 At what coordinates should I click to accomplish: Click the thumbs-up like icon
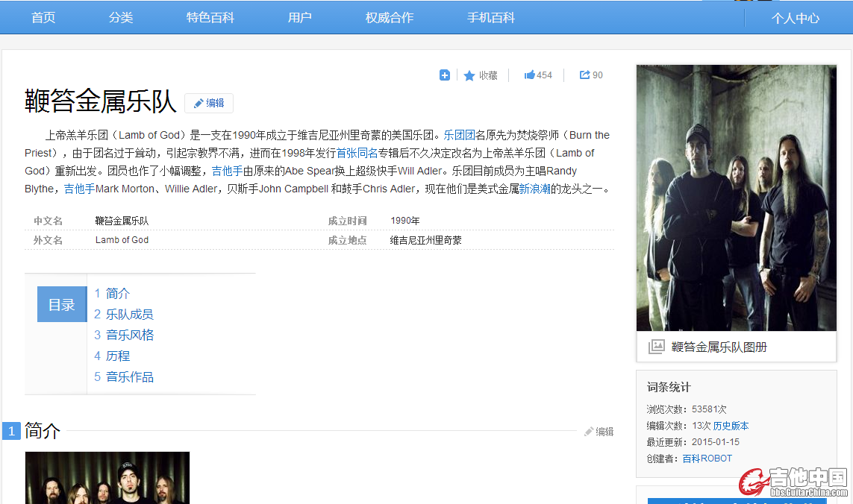pyautogui.click(x=530, y=75)
